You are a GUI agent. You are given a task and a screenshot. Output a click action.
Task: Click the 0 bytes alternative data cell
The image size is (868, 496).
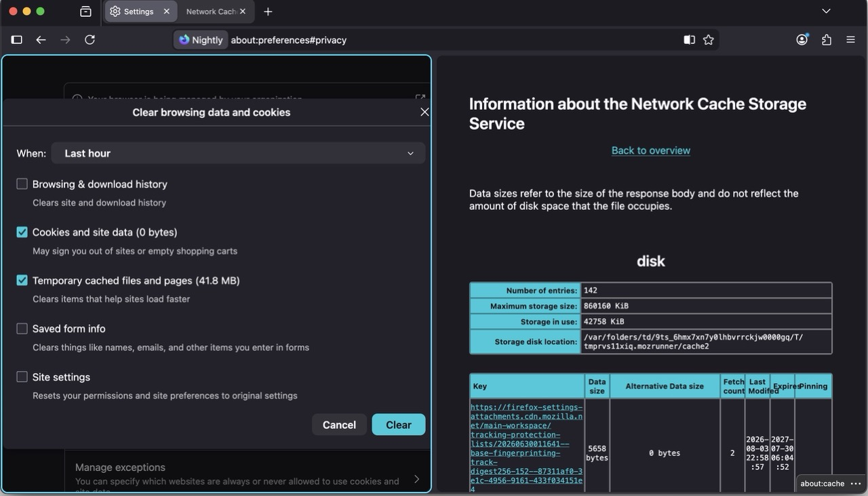(x=665, y=453)
